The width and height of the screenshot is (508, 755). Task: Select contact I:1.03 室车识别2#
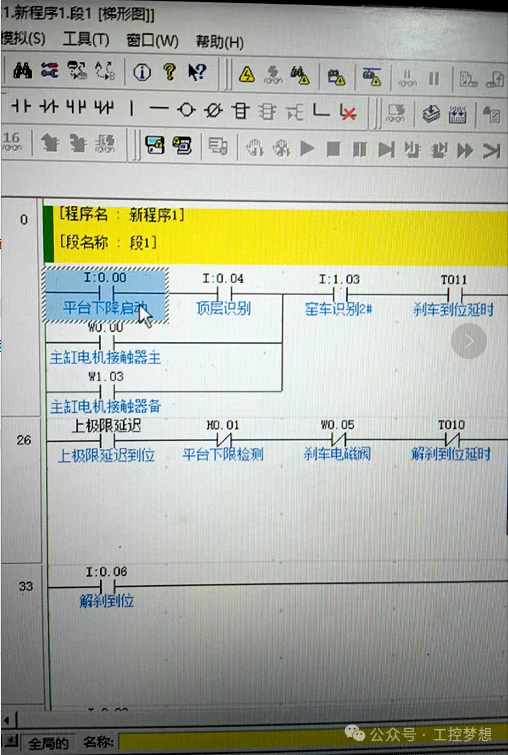339,294
